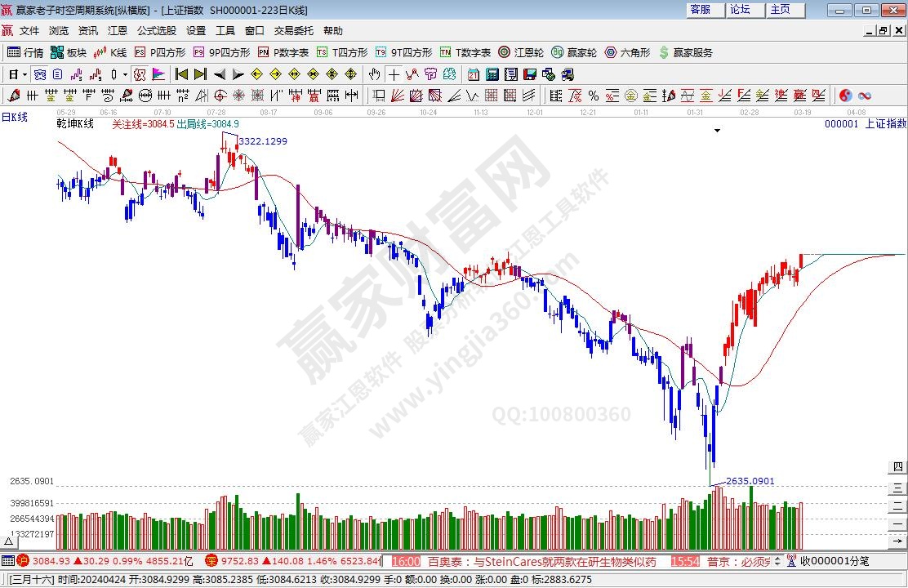The width and height of the screenshot is (908, 588).
Task: Click the 客服 customer service button
Action: tap(700, 10)
